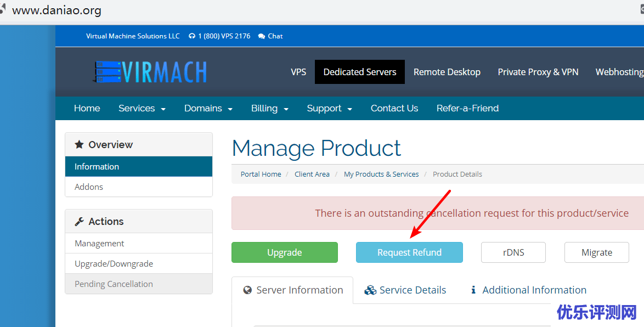Expand the Domains dropdown menu
The width and height of the screenshot is (644, 327).
pos(208,109)
